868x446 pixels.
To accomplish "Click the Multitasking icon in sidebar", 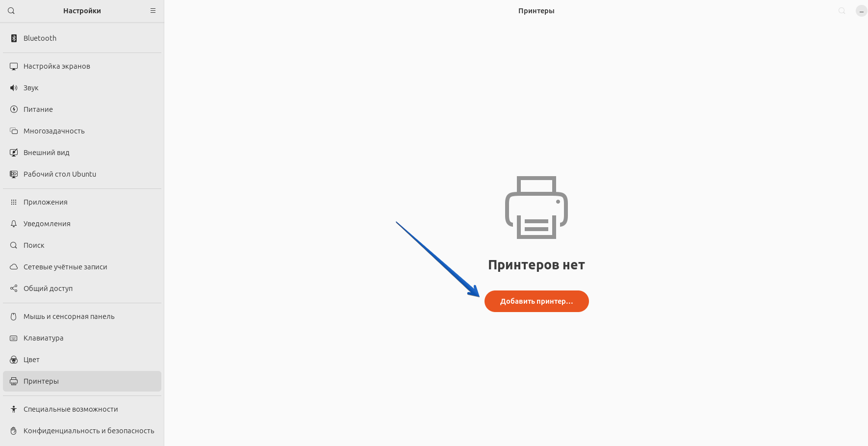I will [x=14, y=131].
